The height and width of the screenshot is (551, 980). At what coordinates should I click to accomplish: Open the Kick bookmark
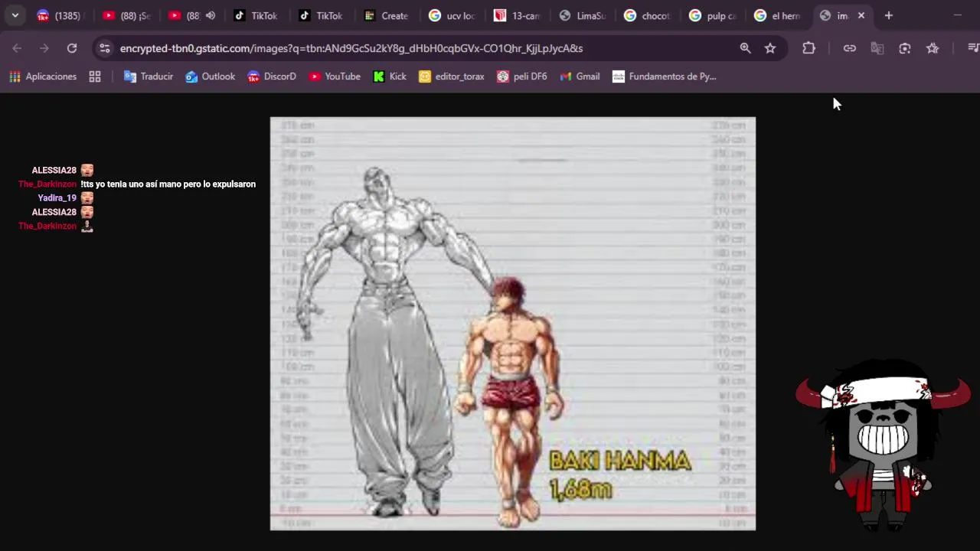click(x=390, y=77)
